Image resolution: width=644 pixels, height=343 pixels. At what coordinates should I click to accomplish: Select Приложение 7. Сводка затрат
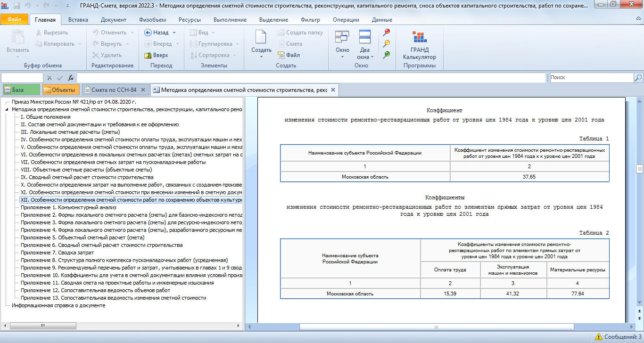[57, 253]
